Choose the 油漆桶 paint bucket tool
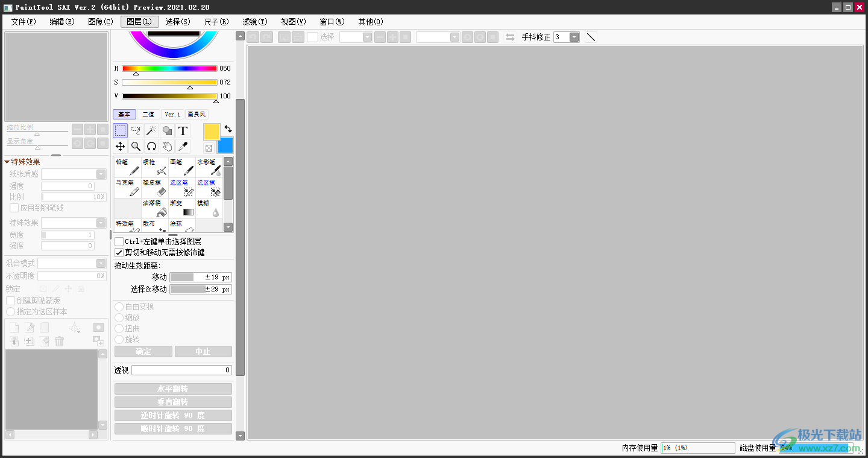Screen dimensions: 868x458 (155, 208)
